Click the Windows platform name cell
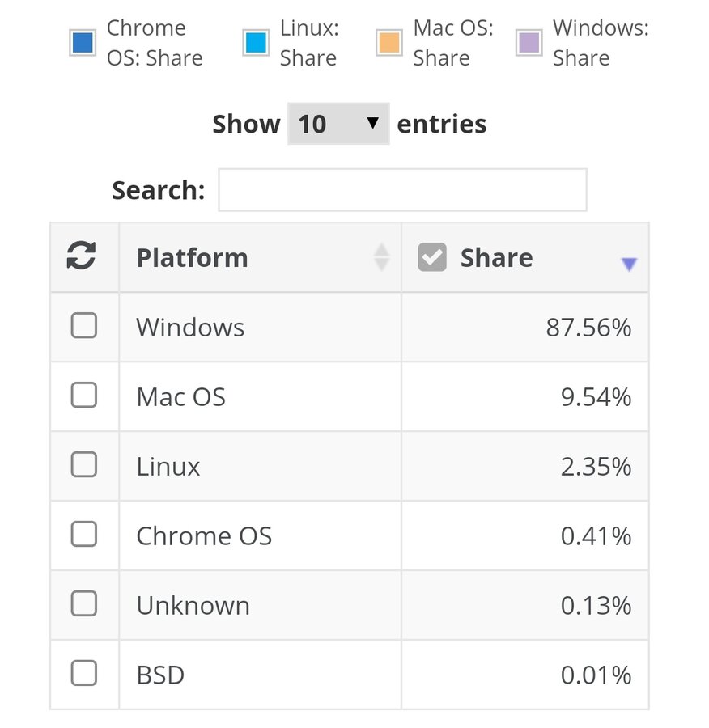This screenshot has height=728, width=709. 190,328
